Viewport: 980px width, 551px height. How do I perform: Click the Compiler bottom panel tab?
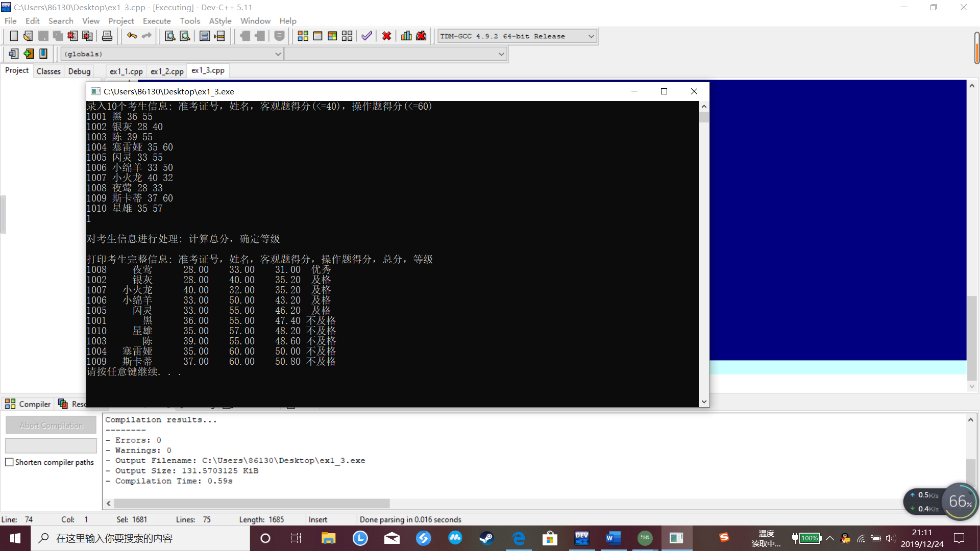pos(28,404)
